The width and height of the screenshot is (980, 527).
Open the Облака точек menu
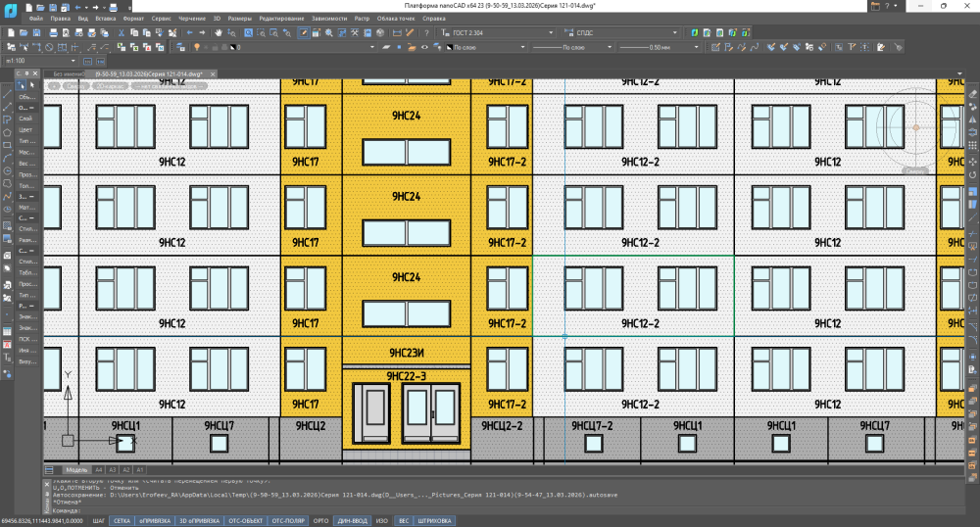(396, 19)
